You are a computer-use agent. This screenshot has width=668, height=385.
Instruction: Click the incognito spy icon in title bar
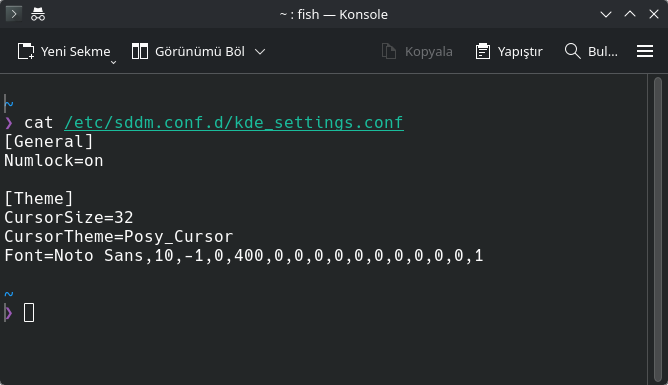click(x=38, y=14)
